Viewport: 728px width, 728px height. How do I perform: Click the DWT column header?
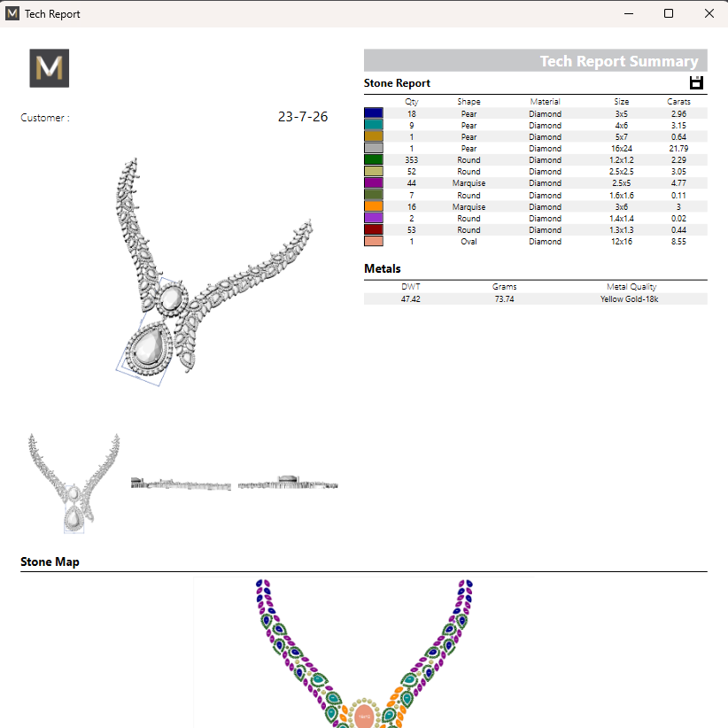(410, 287)
